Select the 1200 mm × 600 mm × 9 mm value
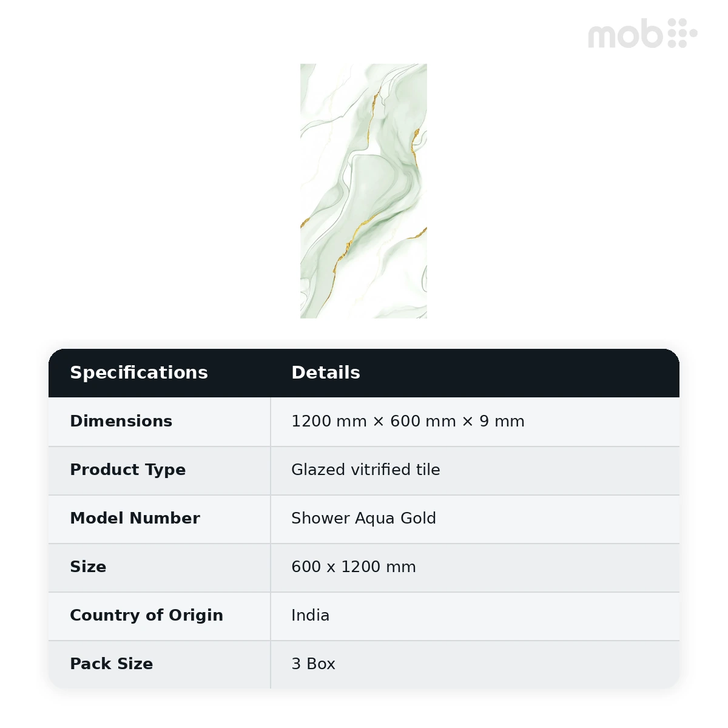 coord(408,421)
